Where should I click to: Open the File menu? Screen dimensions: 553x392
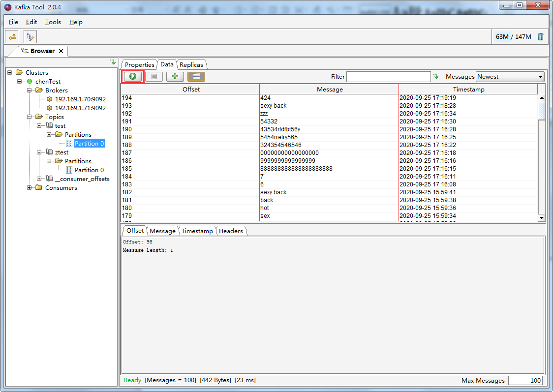13,22
